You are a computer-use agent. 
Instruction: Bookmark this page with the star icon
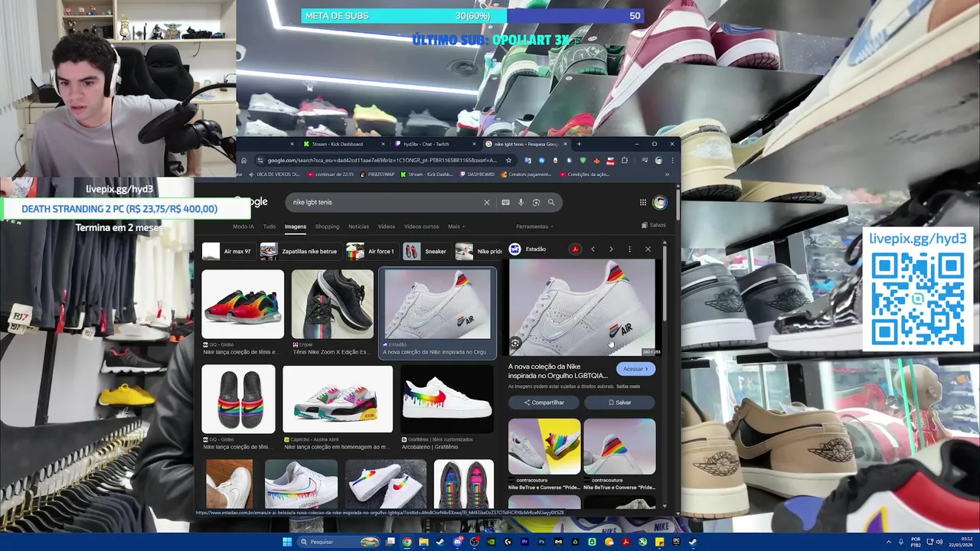click(x=508, y=160)
